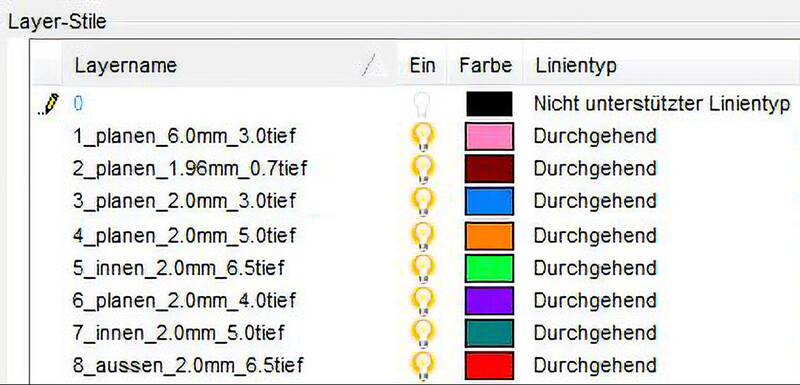Open Durchgehend linetype of 3_planen_2.0mm_3.0tief
800x385 pixels.
595,201
